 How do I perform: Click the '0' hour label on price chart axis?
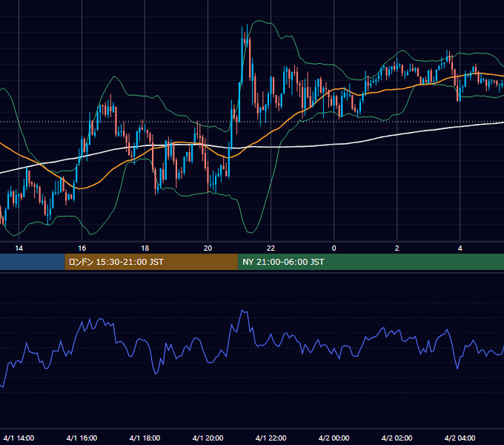point(334,248)
